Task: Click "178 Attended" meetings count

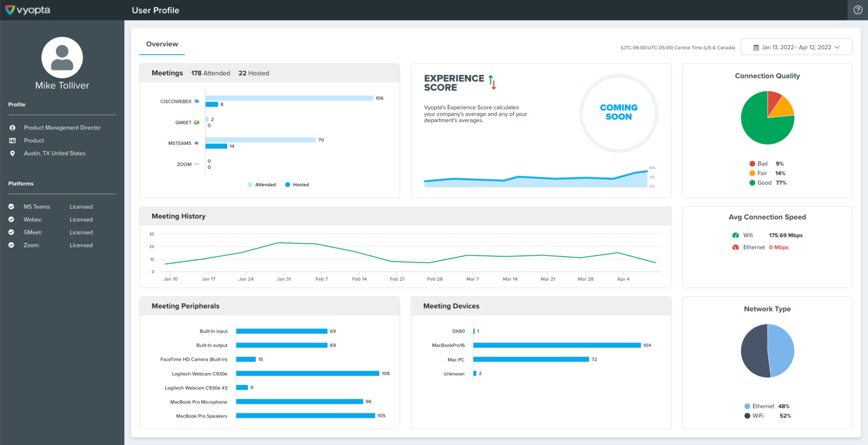Action: (x=211, y=73)
